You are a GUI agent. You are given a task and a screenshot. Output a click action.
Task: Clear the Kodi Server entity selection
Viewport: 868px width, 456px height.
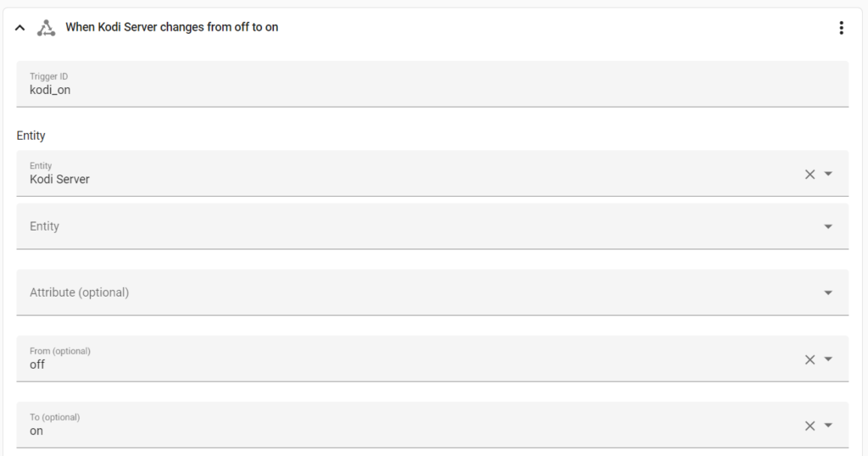(810, 175)
